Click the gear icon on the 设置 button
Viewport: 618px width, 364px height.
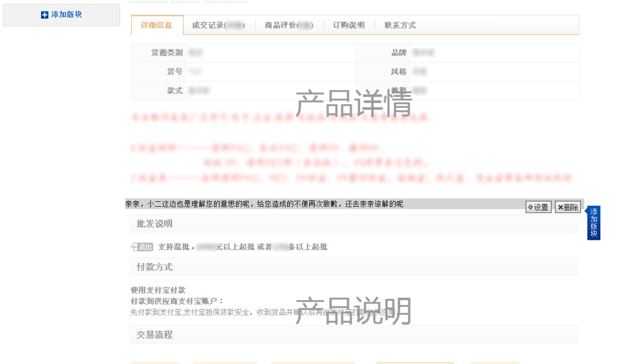tap(531, 207)
